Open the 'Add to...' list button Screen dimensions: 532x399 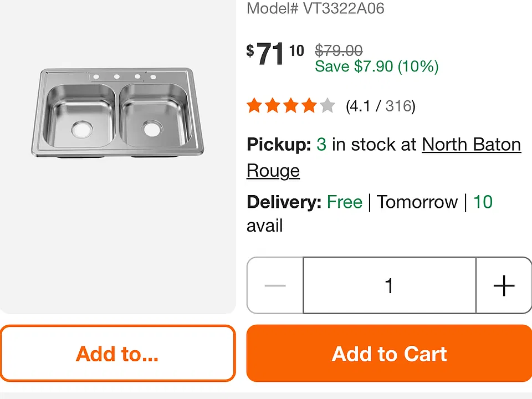tap(117, 354)
